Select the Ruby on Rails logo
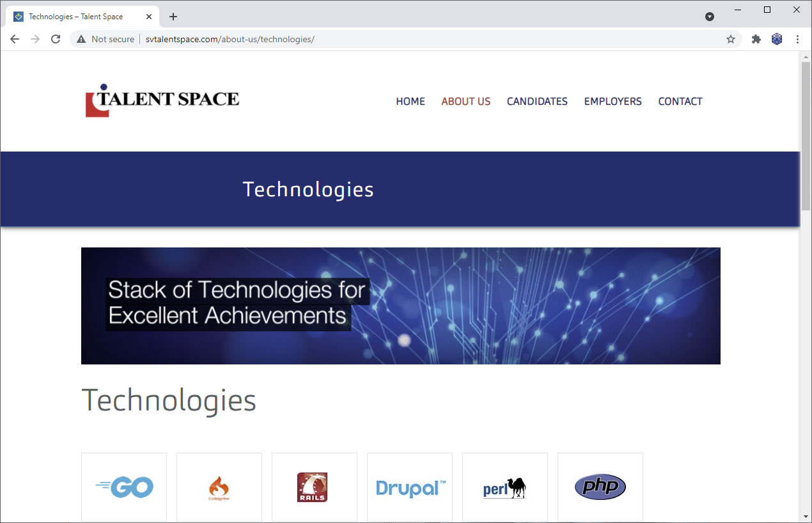The height and width of the screenshot is (523, 812). 314,487
